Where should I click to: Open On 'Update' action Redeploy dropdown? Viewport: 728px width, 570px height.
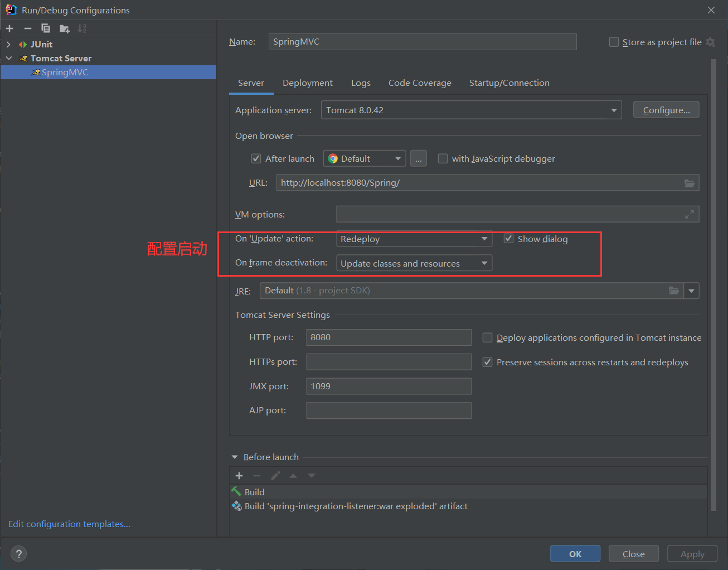pyautogui.click(x=414, y=239)
